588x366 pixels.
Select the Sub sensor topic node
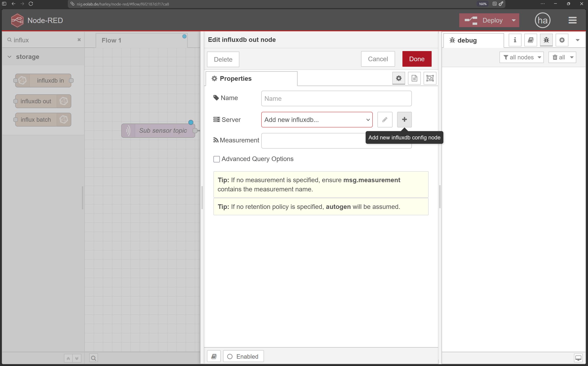(x=158, y=131)
